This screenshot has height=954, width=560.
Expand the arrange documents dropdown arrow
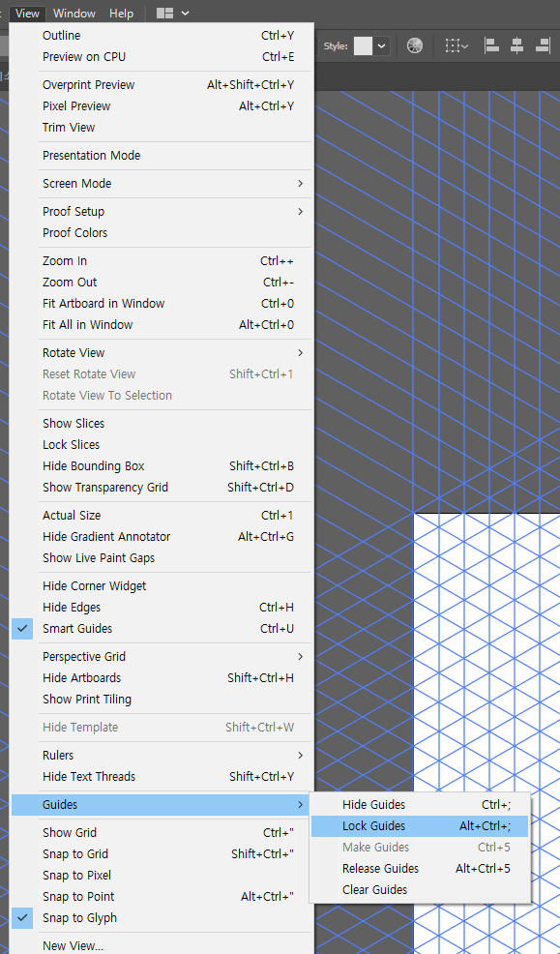point(185,13)
